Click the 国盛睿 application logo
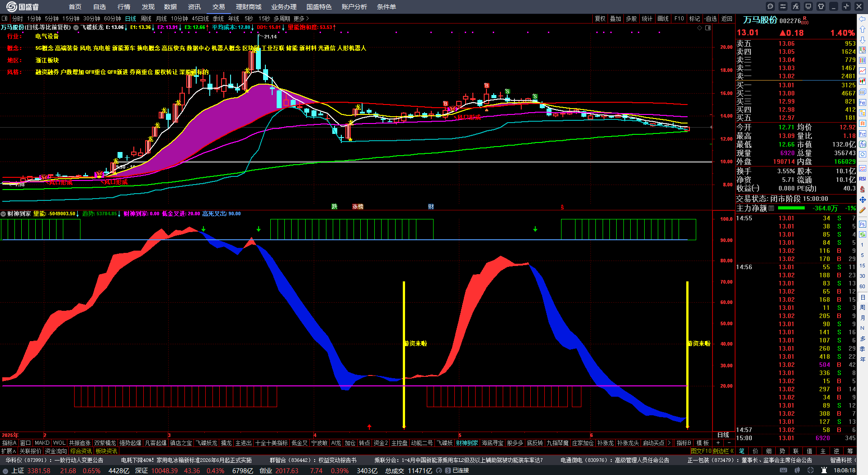868x475 pixels. (23, 7)
